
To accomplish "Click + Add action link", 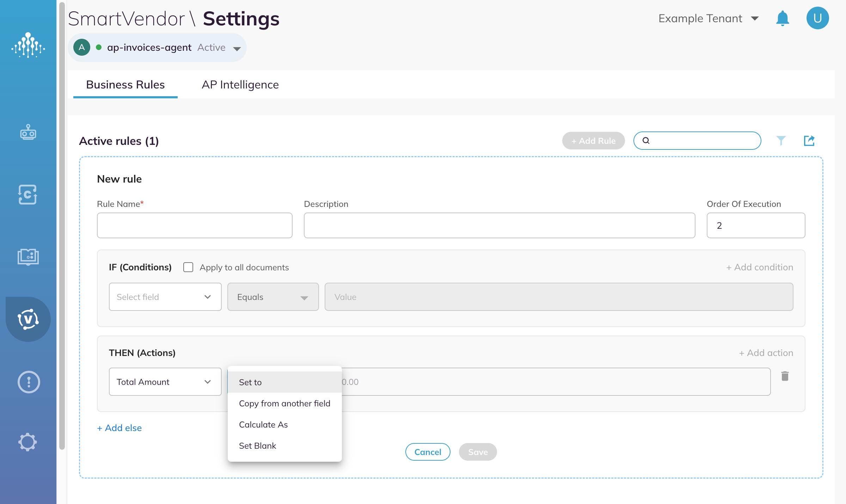I will (x=766, y=353).
